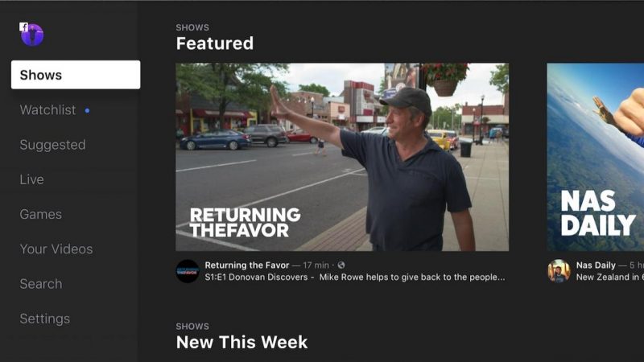Go to Suggested videos
Screen dimensions: 644x362
[x=52, y=145]
